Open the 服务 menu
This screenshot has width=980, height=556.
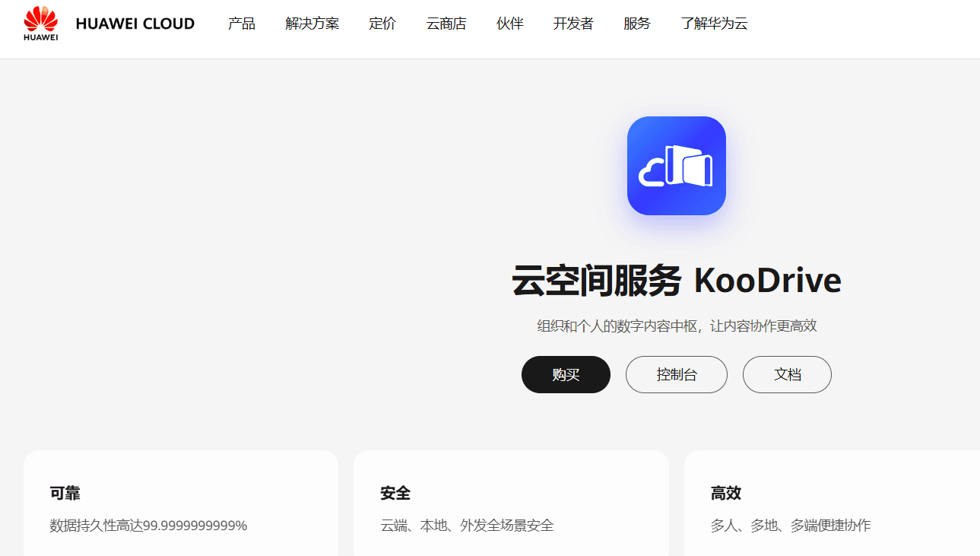tap(637, 24)
